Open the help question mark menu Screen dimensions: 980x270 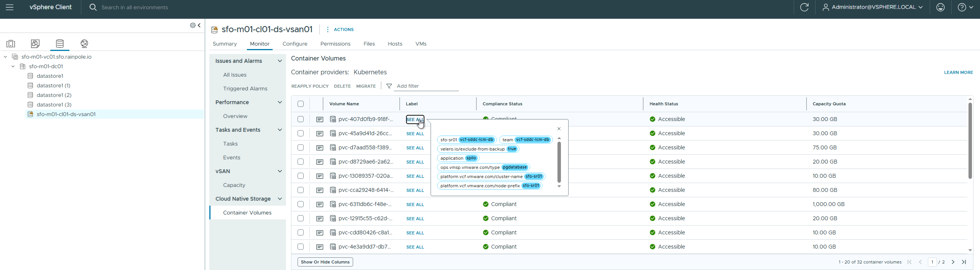point(966,7)
